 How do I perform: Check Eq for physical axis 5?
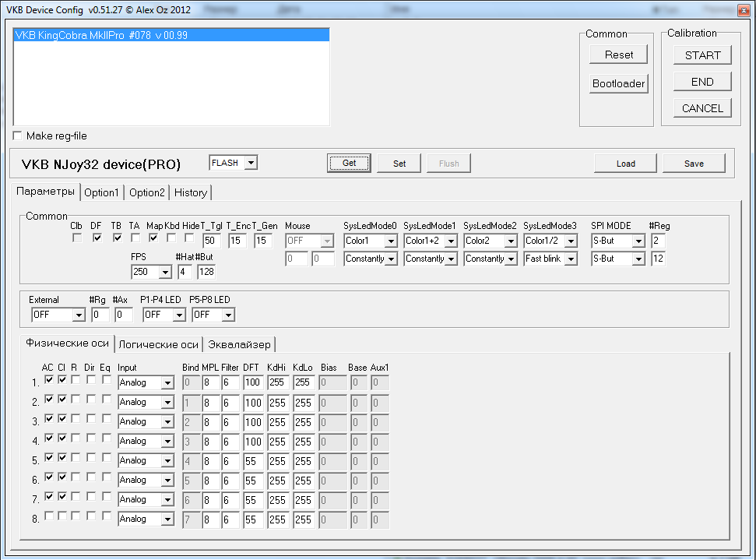point(107,457)
